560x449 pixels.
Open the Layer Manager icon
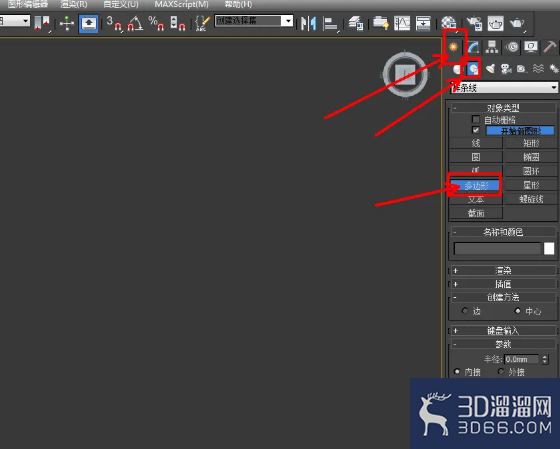pos(356,24)
